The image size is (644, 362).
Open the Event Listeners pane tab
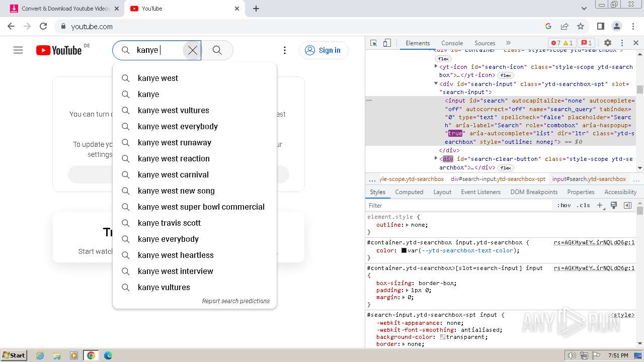click(480, 192)
